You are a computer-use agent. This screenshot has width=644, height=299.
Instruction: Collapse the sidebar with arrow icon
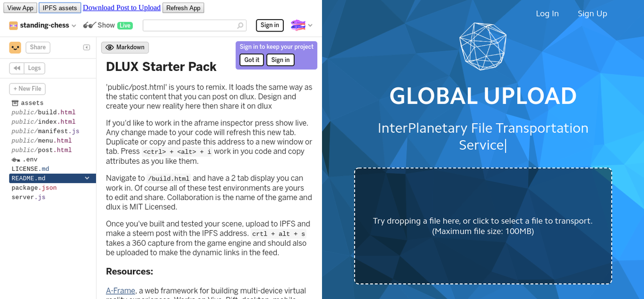tap(87, 47)
